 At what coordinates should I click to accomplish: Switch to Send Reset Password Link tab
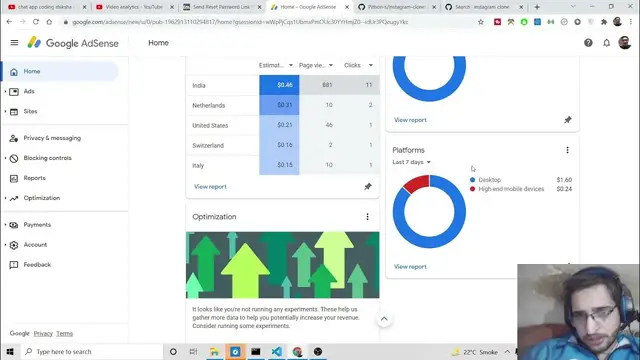click(x=223, y=7)
